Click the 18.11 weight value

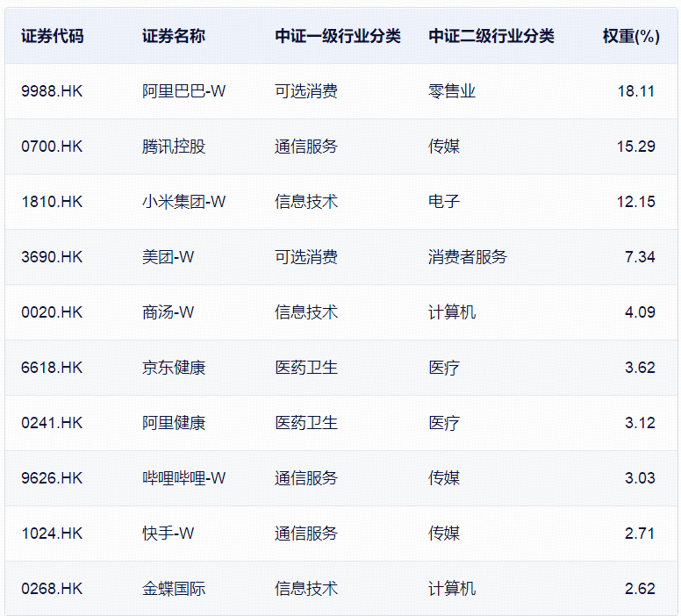(x=635, y=91)
